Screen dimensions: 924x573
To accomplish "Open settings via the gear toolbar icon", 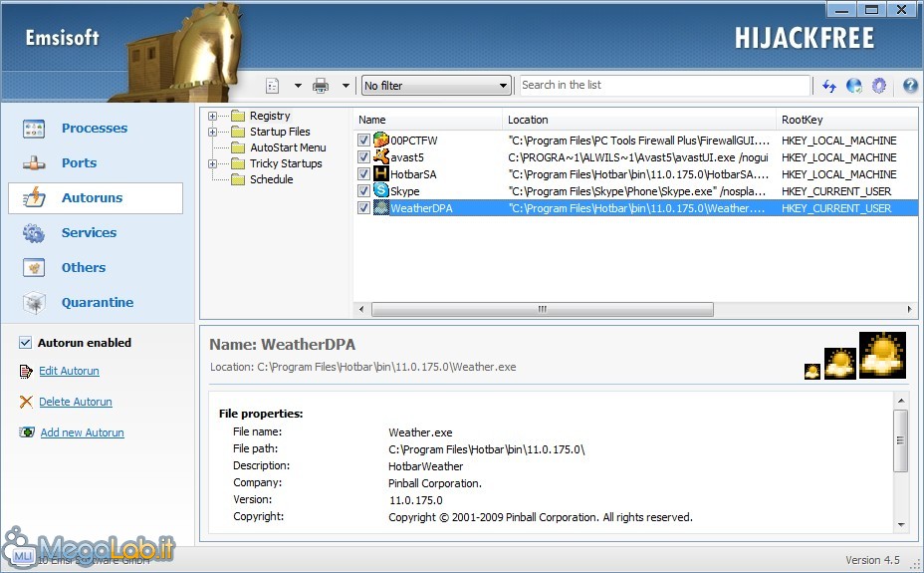I will coord(878,86).
